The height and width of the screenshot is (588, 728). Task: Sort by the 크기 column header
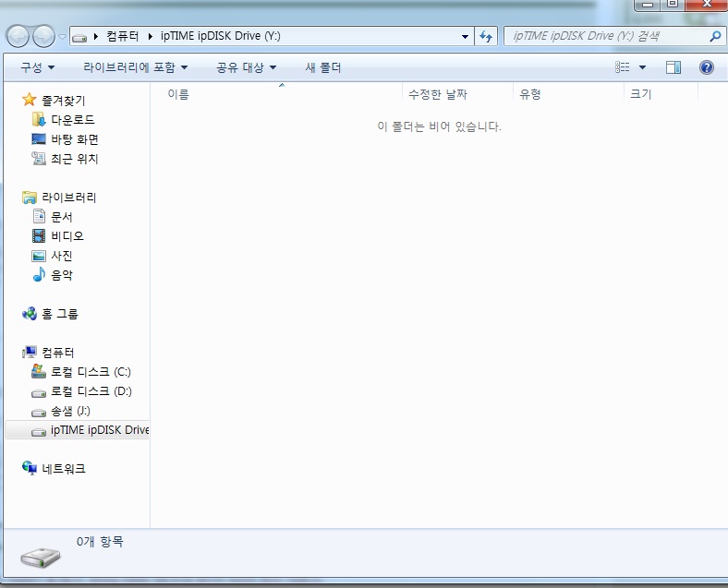(x=661, y=94)
